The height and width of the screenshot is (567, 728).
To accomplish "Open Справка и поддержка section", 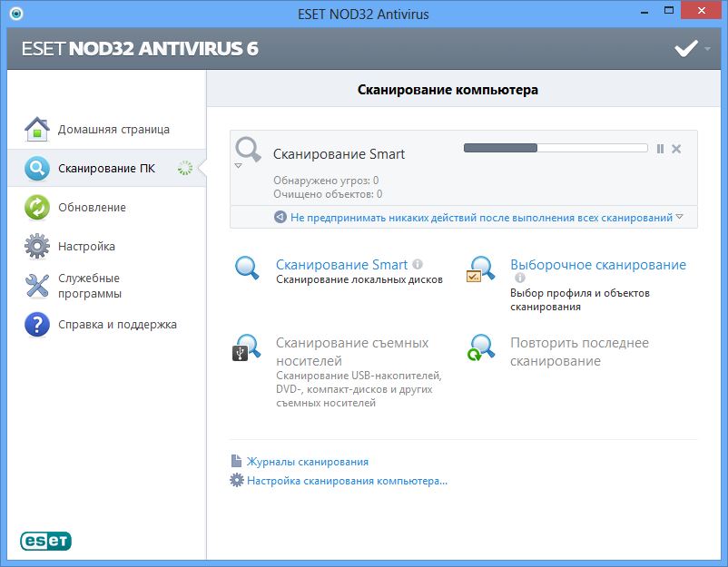I will (117, 325).
